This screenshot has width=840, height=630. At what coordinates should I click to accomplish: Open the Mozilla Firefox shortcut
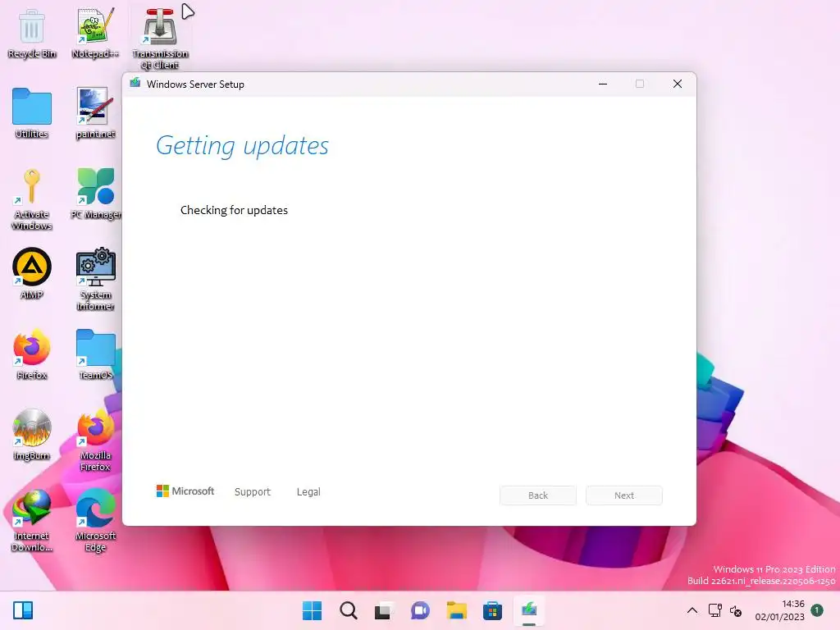point(95,440)
